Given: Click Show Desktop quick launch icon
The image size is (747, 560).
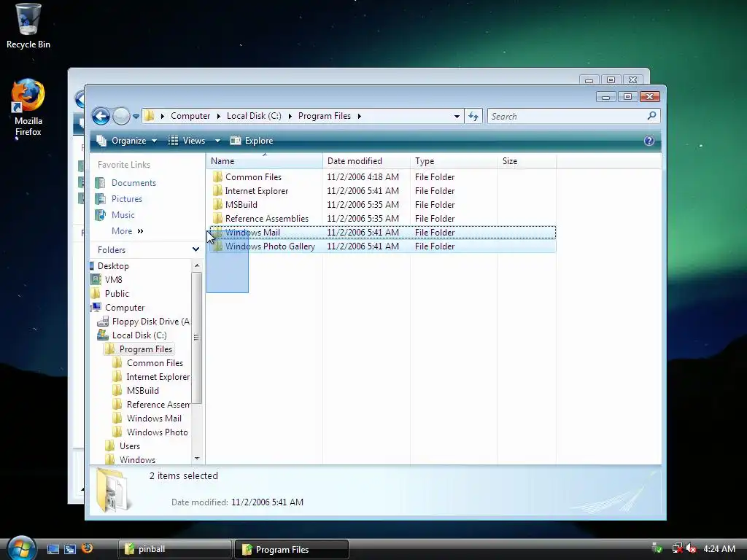Looking at the screenshot, I should [x=53, y=549].
